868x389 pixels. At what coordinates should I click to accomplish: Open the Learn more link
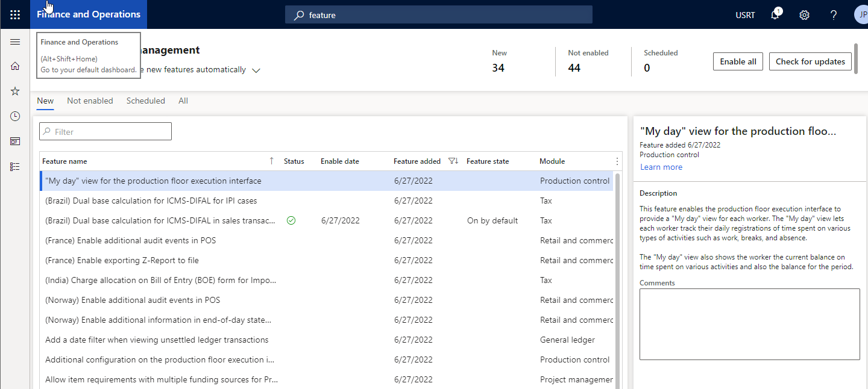(x=661, y=167)
